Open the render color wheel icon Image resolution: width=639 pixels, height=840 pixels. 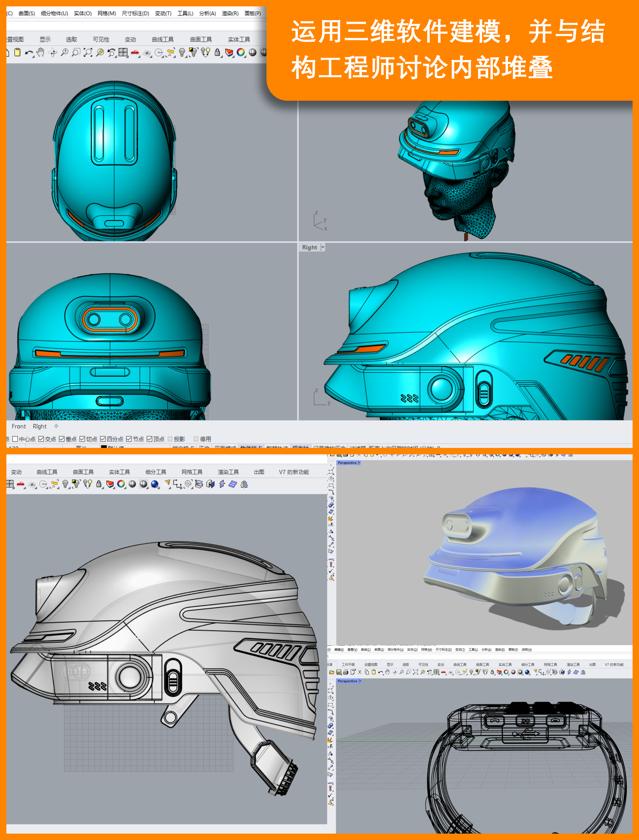click(241, 52)
